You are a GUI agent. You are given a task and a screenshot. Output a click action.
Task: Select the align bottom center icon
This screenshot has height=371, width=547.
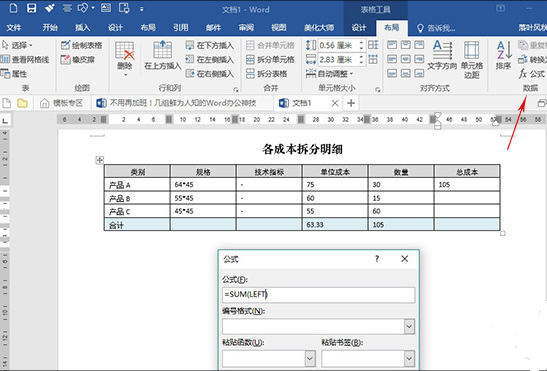click(406, 73)
